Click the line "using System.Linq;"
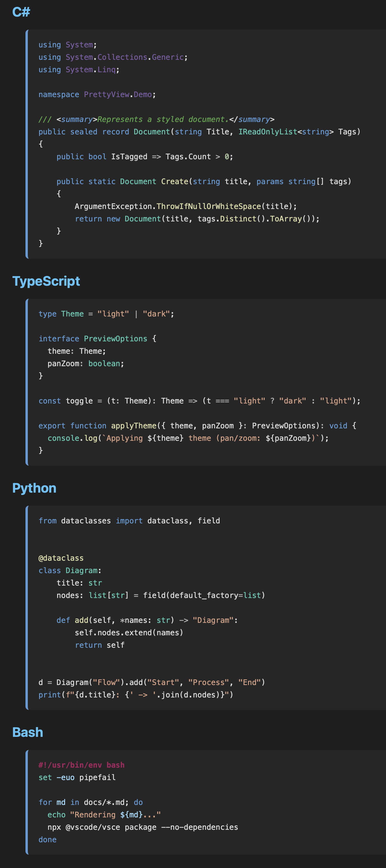The image size is (386, 868). pos(79,70)
